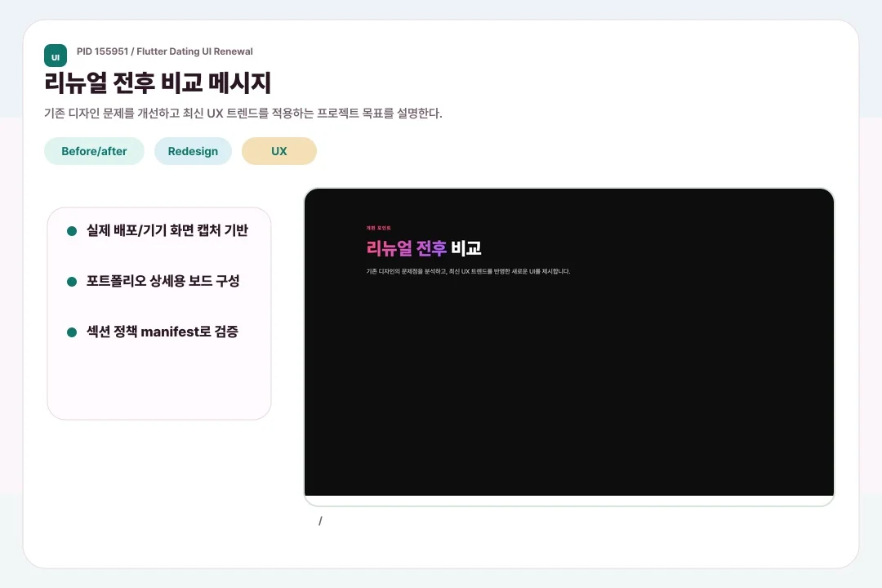This screenshot has width=882, height=588.
Task: Click the bullet 포트폴리오 상세용 보드 구성
Action: click(163, 281)
